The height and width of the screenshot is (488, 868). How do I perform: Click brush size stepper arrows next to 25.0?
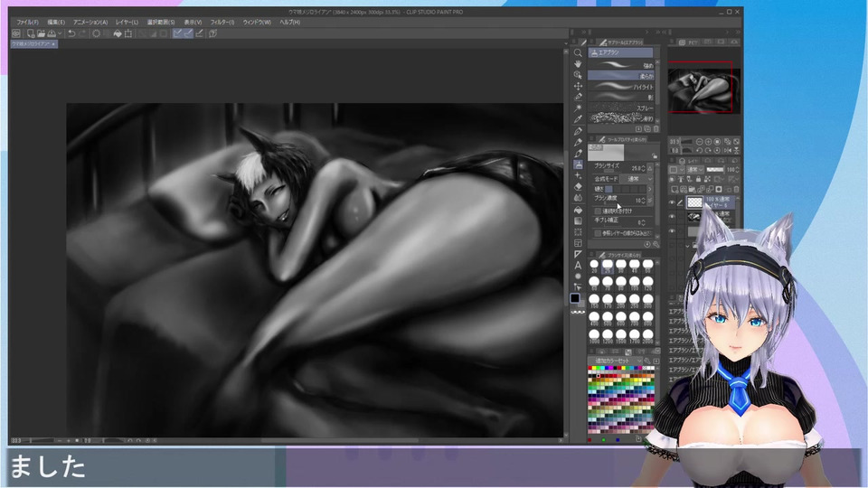(x=644, y=168)
